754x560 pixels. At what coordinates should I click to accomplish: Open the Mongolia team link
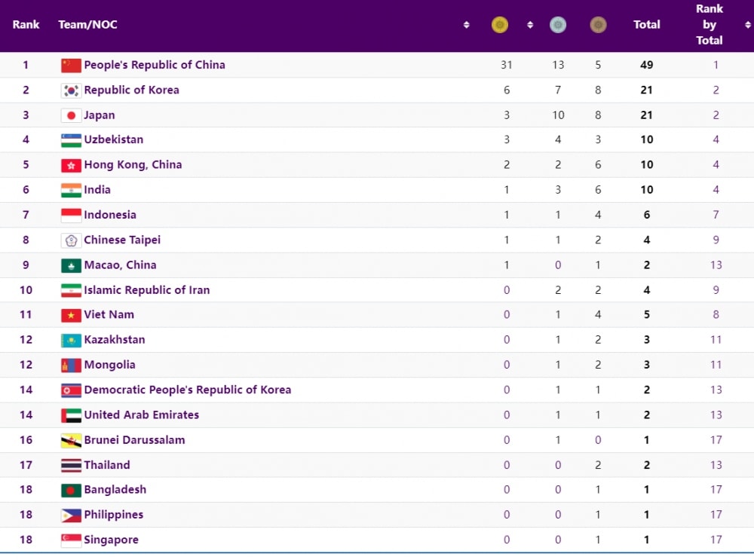(109, 365)
